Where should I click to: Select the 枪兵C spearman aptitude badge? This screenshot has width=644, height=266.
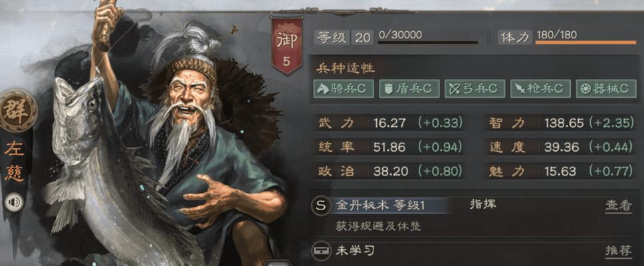pos(540,89)
